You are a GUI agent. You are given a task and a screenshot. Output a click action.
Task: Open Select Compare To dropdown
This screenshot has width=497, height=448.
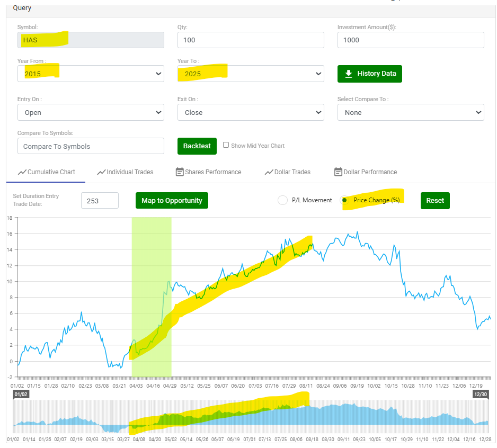tap(411, 112)
